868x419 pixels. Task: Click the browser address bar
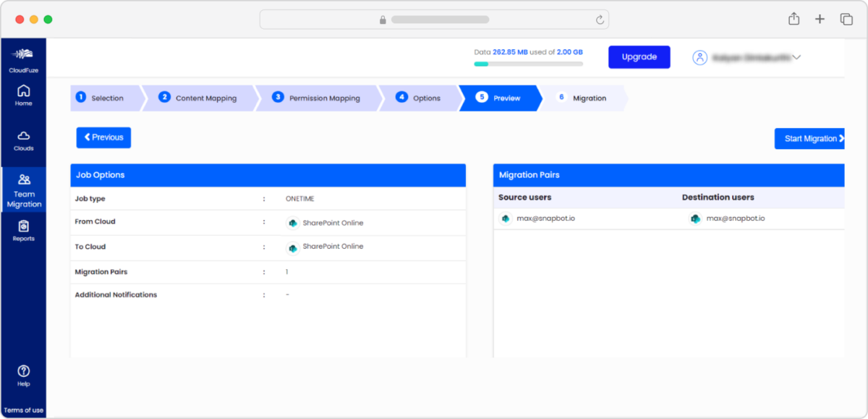pos(434,19)
